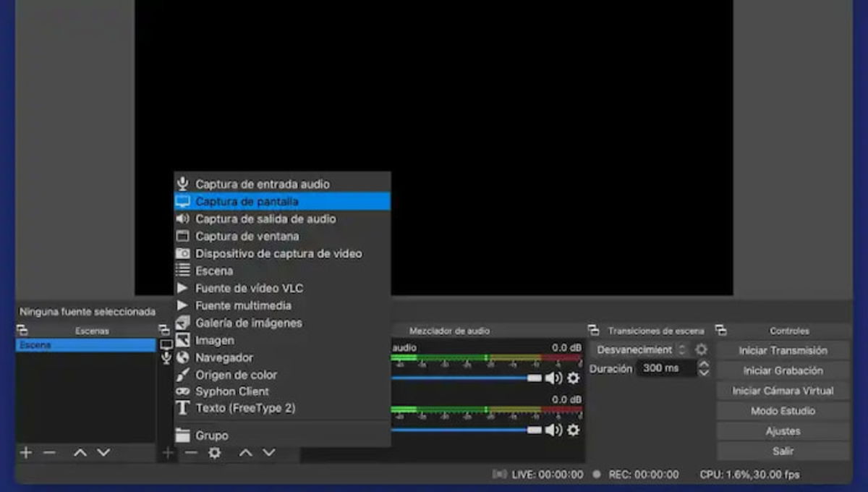Click the first volume slider in the mixer
Image resolution: width=868 pixels, height=492 pixels.
pos(463,378)
